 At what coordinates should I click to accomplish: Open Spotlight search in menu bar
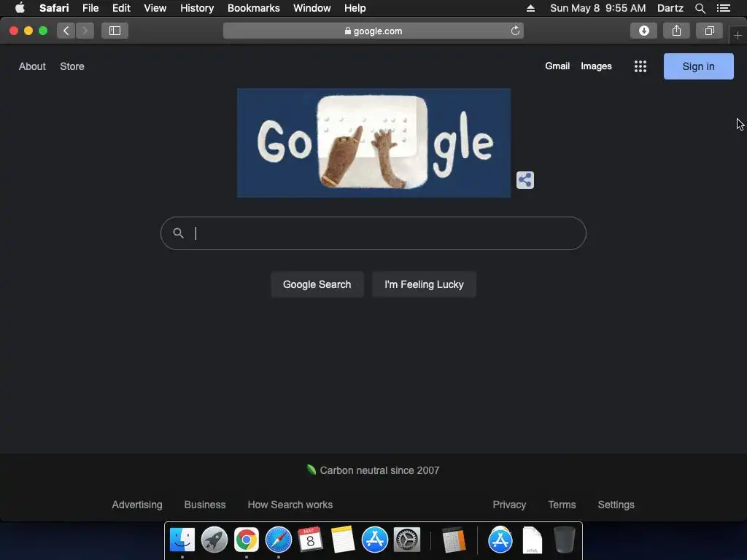(x=700, y=8)
